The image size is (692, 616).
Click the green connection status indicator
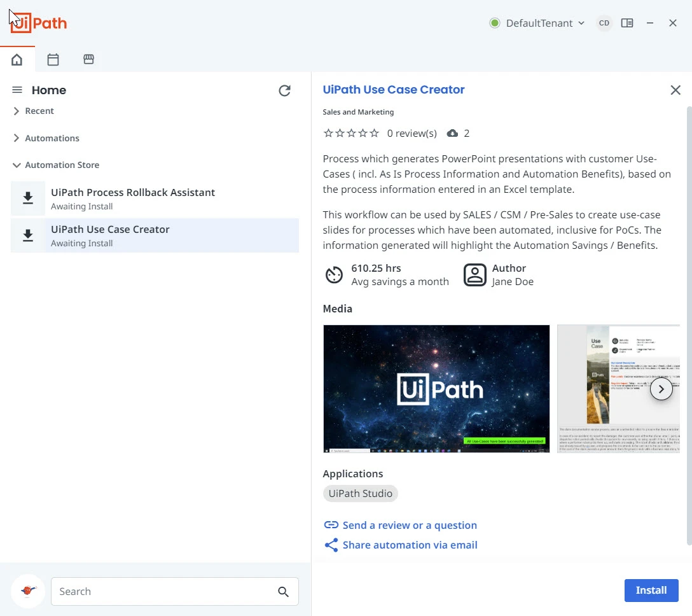click(495, 23)
